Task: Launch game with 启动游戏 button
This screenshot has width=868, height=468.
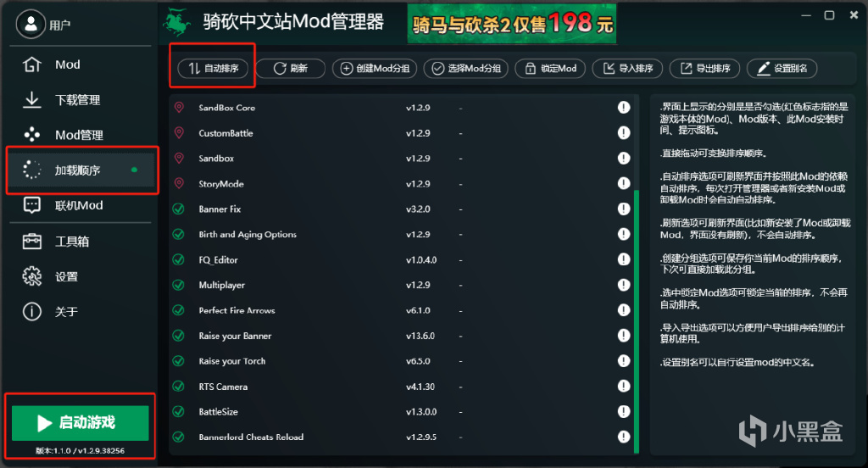Action: coord(81,422)
